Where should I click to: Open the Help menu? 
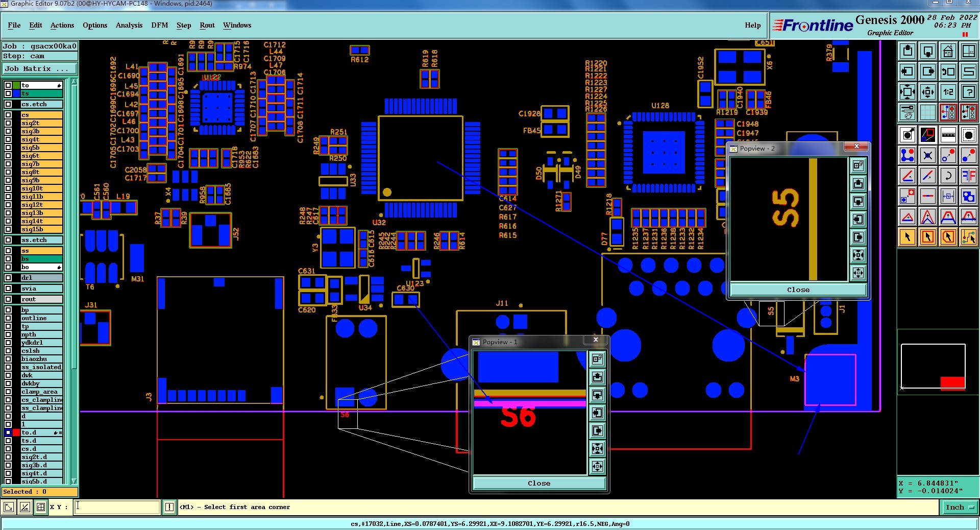[x=753, y=25]
